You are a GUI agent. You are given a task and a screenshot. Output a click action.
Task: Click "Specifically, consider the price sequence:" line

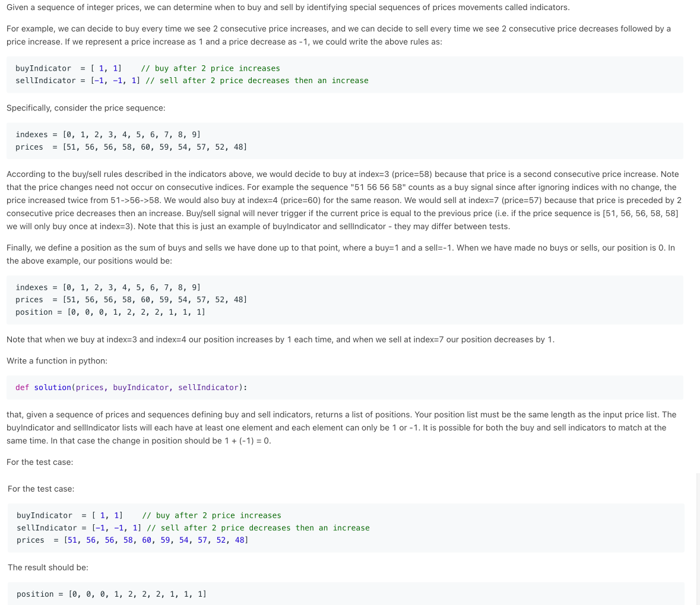coord(85,108)
